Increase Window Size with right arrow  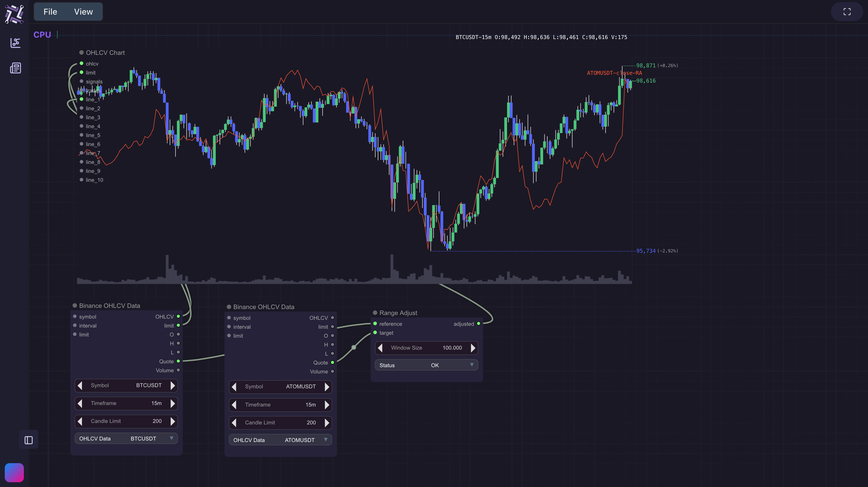(473, 348)
